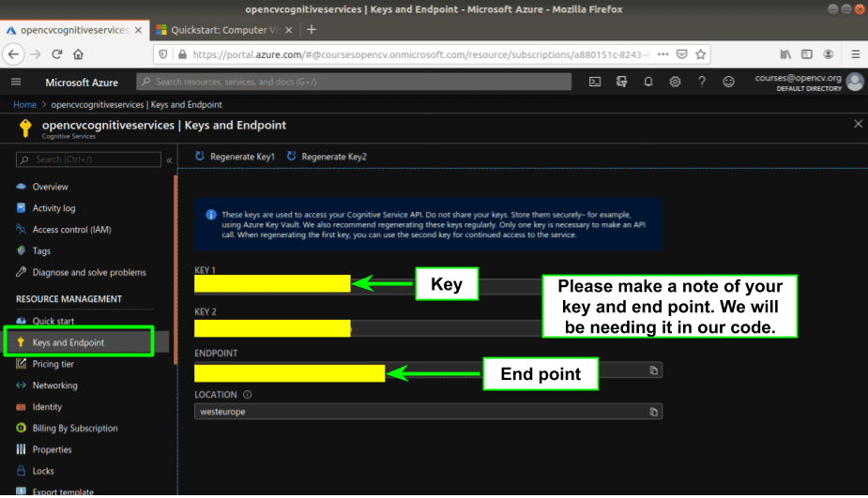The image size is (868, 498).
Task: Open Locks in the sidebar
Action: tap(42, 471)
